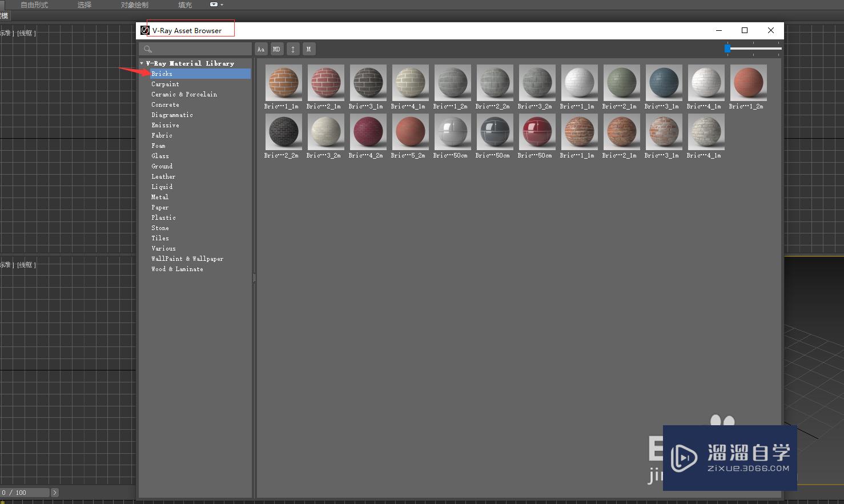Select the Diagrammatic category
844x504 pixels.
[172, 115]
